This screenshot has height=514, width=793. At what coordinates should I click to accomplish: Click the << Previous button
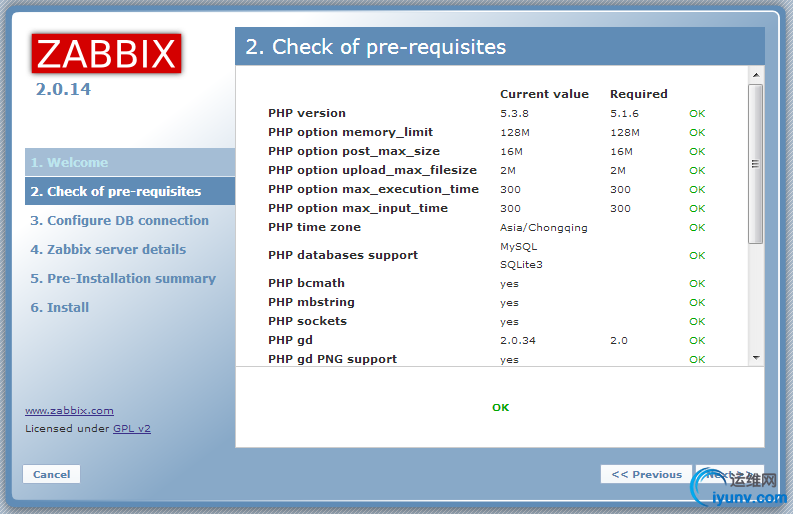pyautogui.click(x=646, y=474)
